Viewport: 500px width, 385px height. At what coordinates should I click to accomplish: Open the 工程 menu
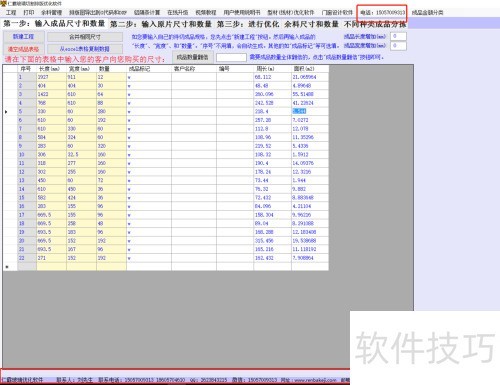[11, 12]
